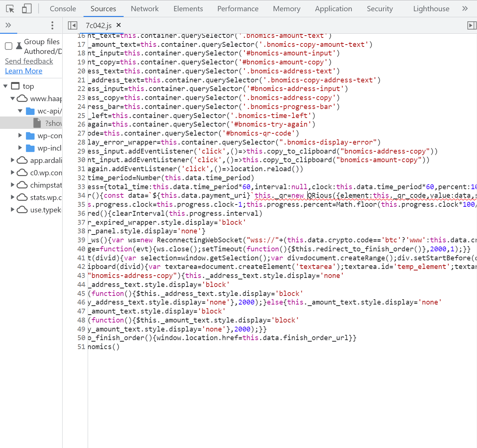
Task: Activate the inspect element picker icon
Action: coord(10,9)
